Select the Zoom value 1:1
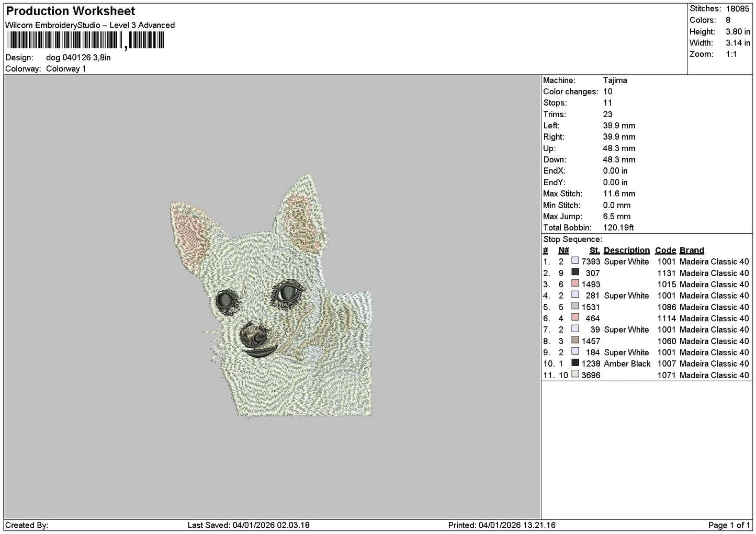 tap(731, 54)
